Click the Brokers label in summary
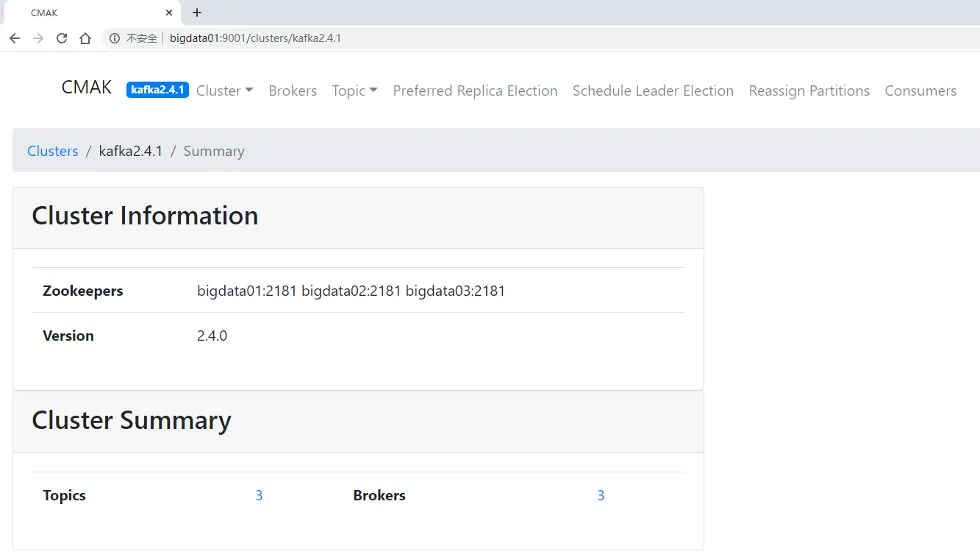980x557 pixels. (379, 495)
